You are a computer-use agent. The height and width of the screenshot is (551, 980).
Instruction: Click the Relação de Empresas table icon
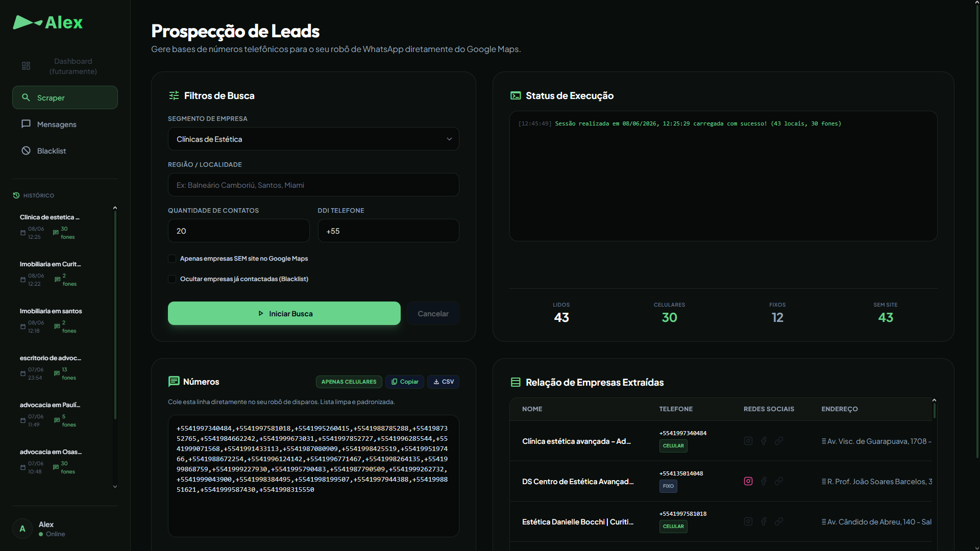click(516, 382)
